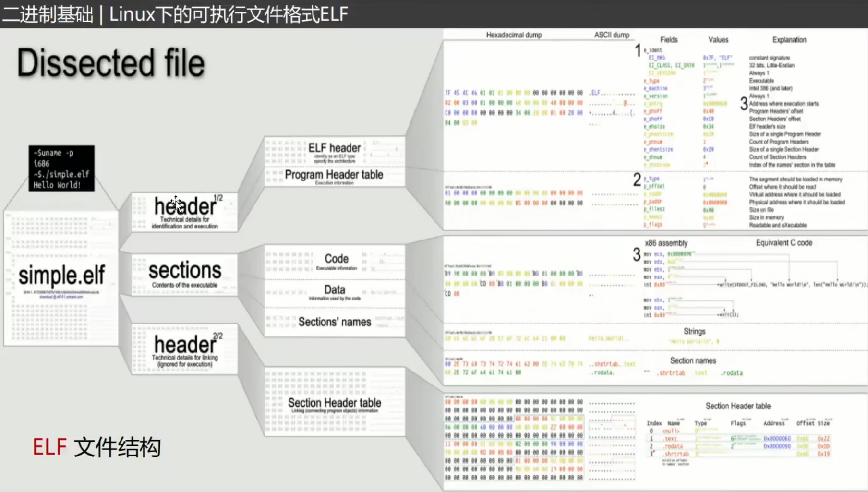This screenshot has width=868, height=492.
Task: Click "32 bits, Little-Endian" explanation text
Action: pyautogui.click(x=772, y=65)
